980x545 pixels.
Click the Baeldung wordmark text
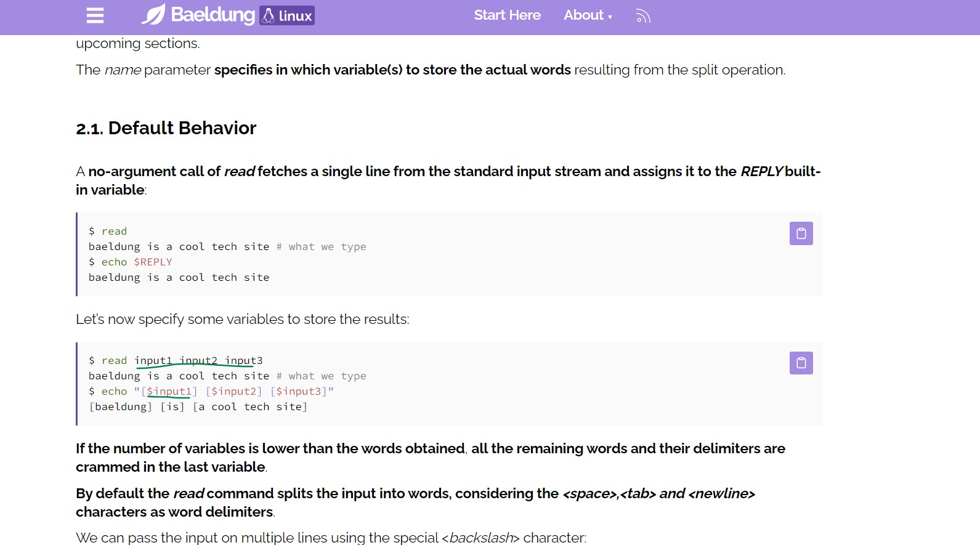213,15
